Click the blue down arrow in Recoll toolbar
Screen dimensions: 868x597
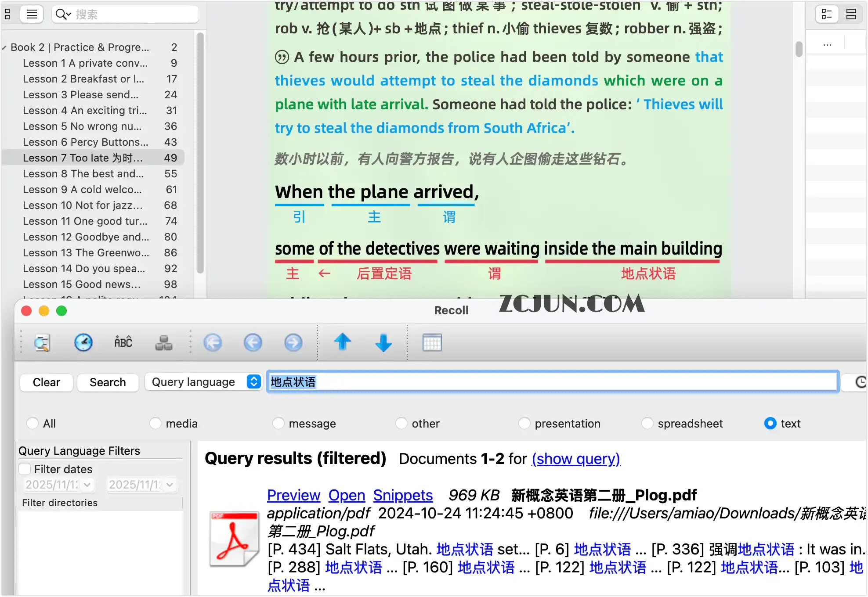tap(383, 342)
